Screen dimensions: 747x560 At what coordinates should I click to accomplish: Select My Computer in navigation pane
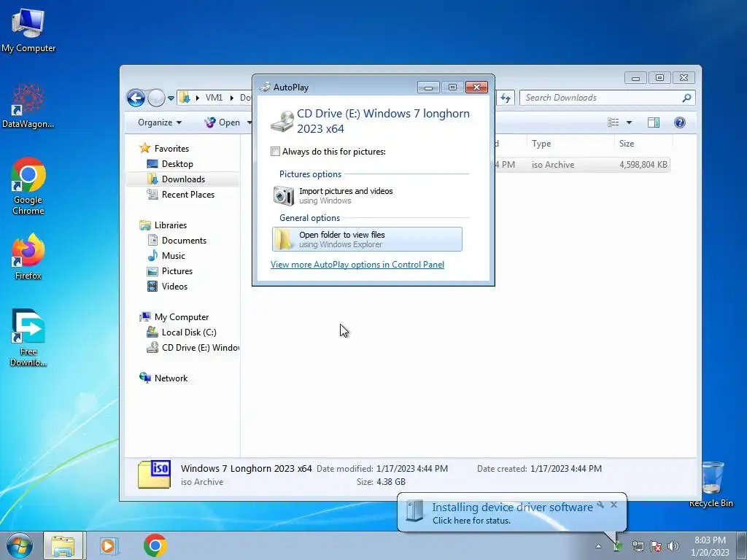(x=174, y=316)
